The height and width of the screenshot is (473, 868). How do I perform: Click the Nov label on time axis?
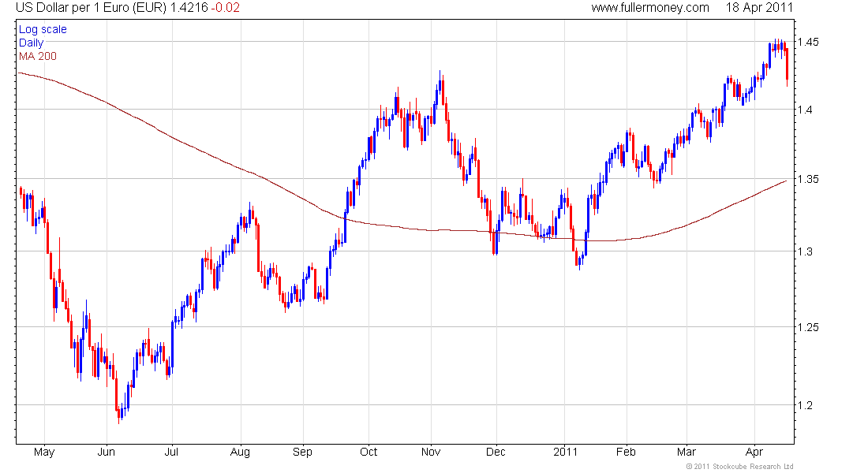pos(431,452)
